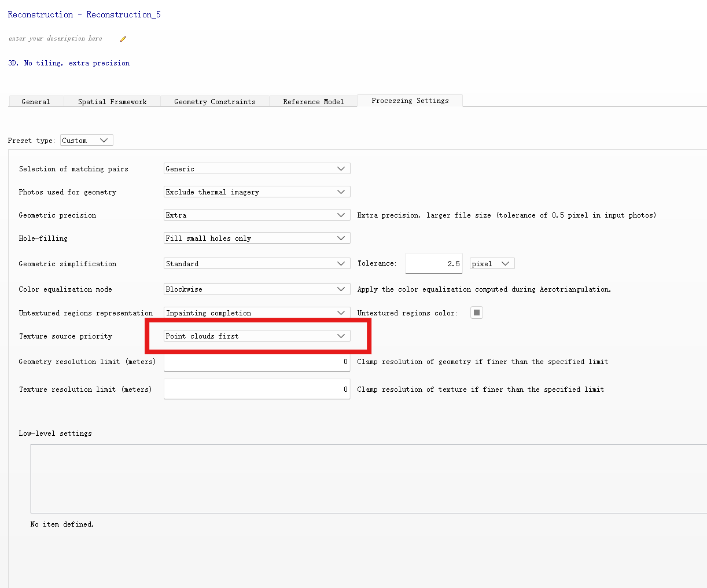Click the 'Low-level settings' label
The width and height of the screenshot is (707, 588).
55,433
